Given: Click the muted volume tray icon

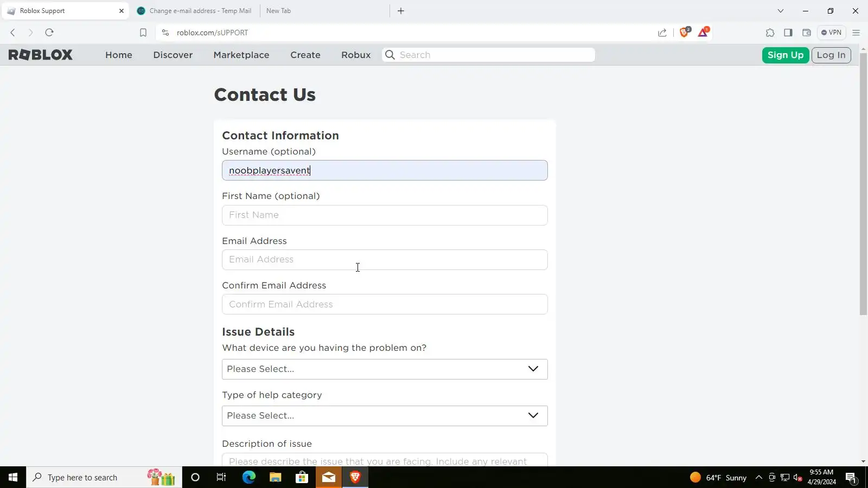Looking at the screenshot, I should point(797,477).
